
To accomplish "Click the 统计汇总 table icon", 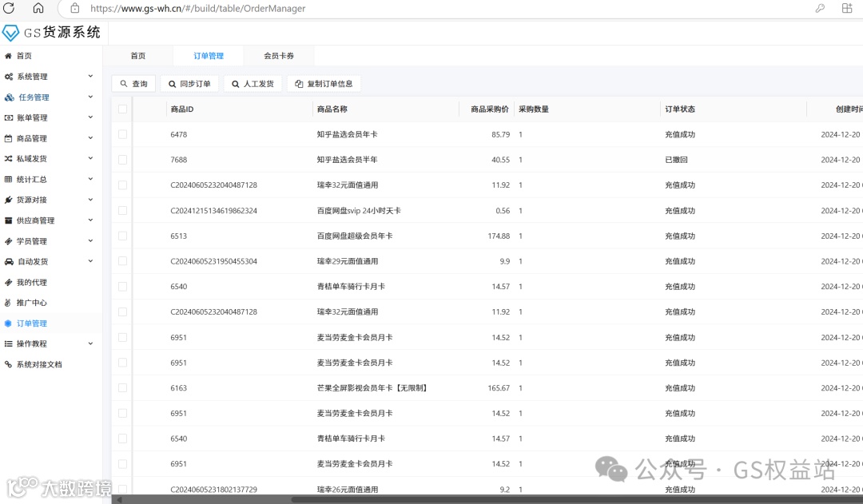I will (x=8, y=180).
